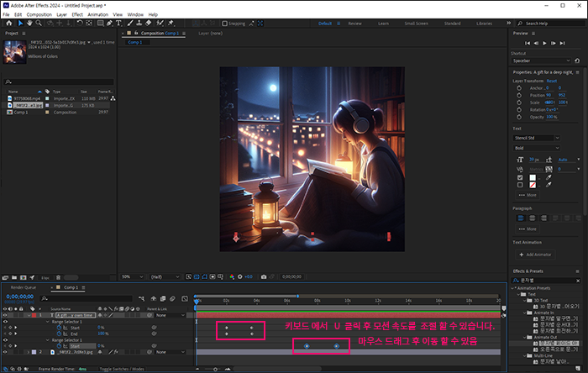Screen dimensions: 588x373
Task: Select the Roto Brush tool
Action: [160, 24]
